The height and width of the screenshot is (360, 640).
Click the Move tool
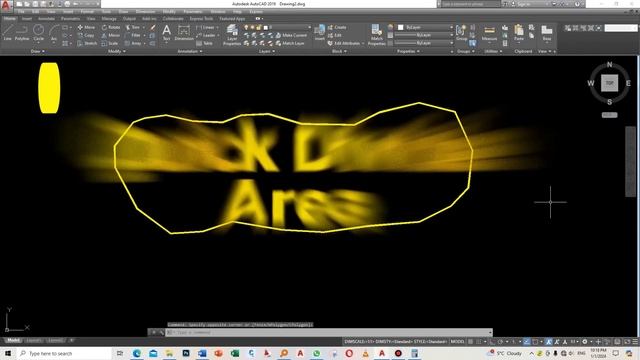coord(86,27)
